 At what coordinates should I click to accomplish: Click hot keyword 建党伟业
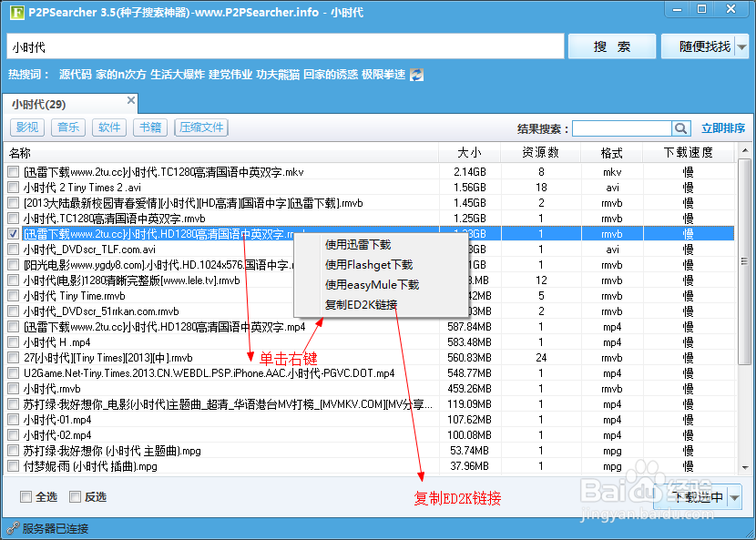click(230, 75)
